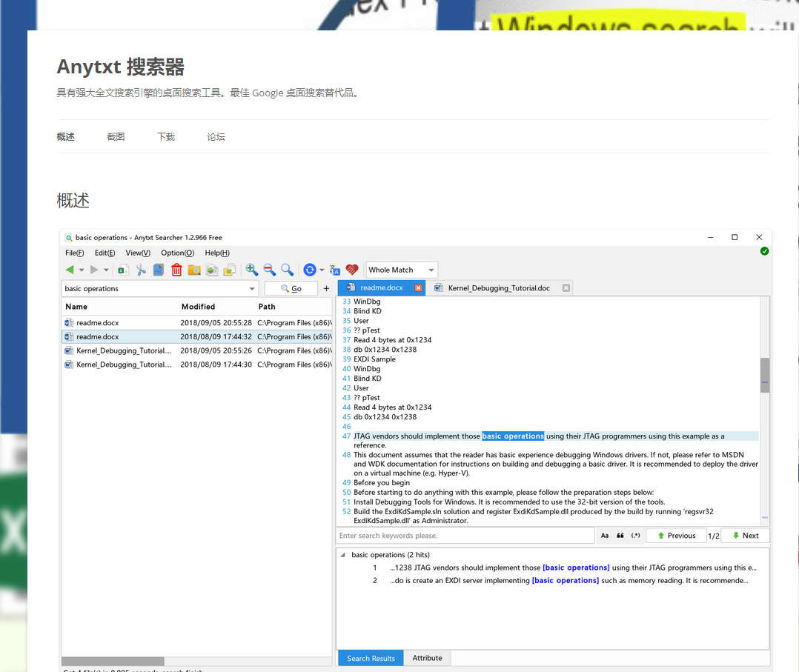Click the move-to-folder icon
Image resolution: width=799 pixels, height=672 pixels.
pos(230,270)
